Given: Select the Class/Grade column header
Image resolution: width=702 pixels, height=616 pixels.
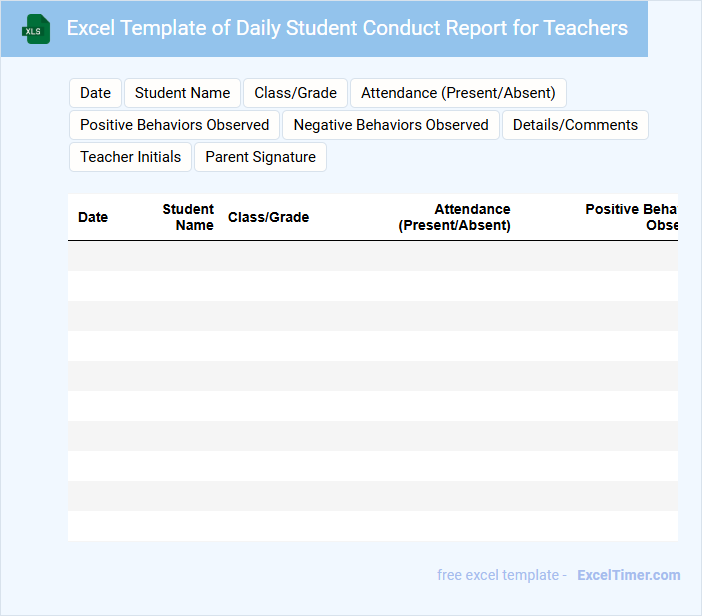Looking at the screenshot, I should (x=268, y=217).
